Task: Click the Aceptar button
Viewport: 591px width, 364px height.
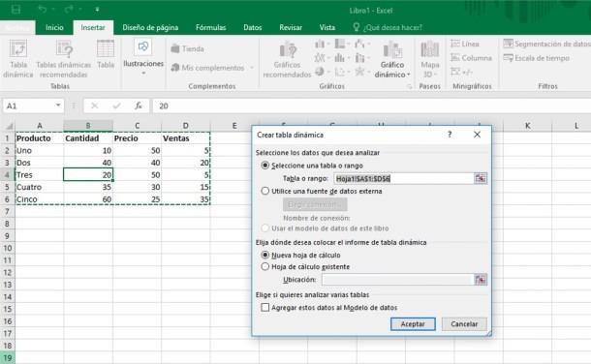Action: tap(413, 323)
